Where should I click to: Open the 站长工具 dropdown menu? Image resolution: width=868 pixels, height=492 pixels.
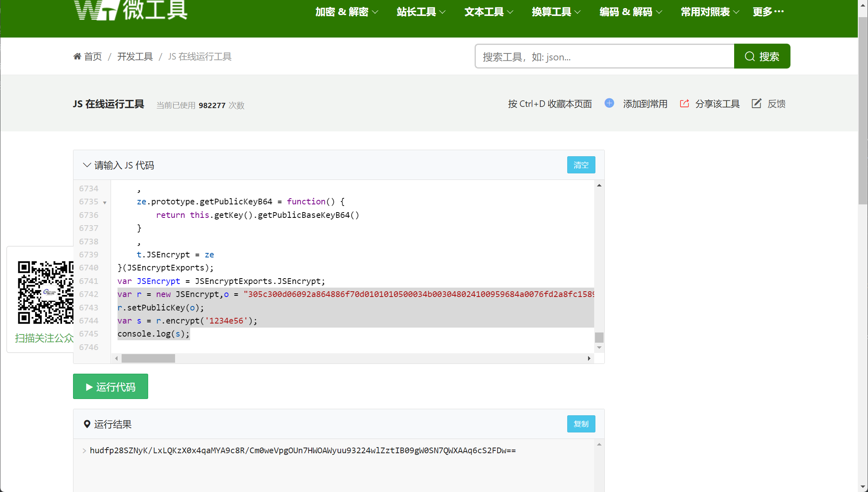[421, 12]
